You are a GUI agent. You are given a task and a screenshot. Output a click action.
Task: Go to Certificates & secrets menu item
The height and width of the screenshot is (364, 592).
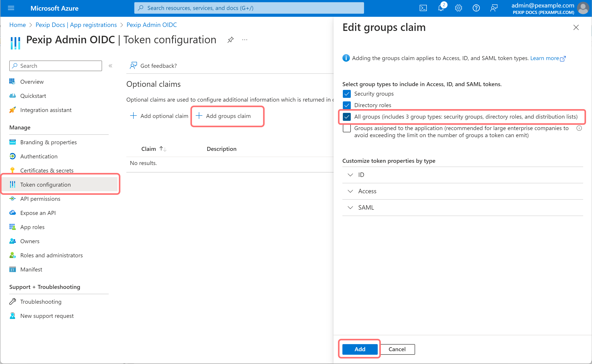click(x=47, y=171)
